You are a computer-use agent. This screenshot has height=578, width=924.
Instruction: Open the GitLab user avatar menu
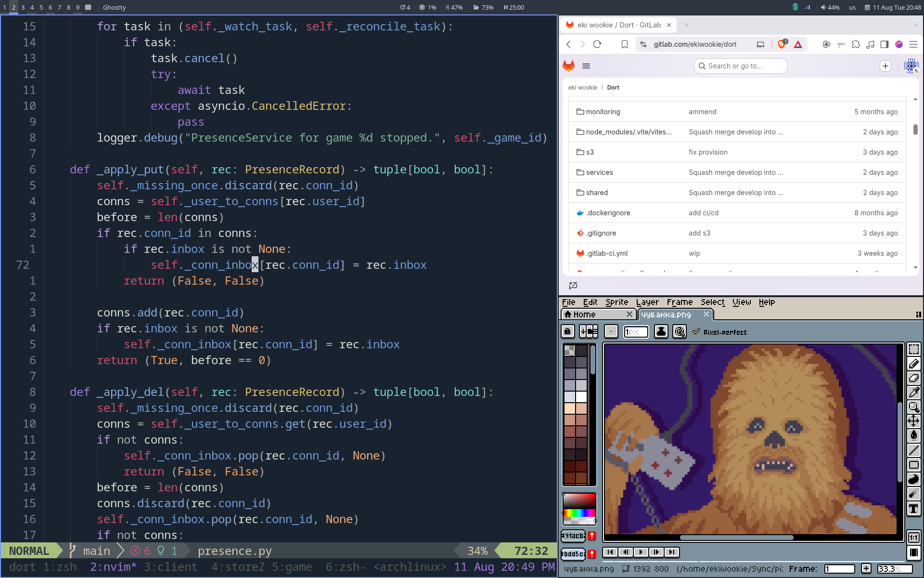click(x=911, y=66)
